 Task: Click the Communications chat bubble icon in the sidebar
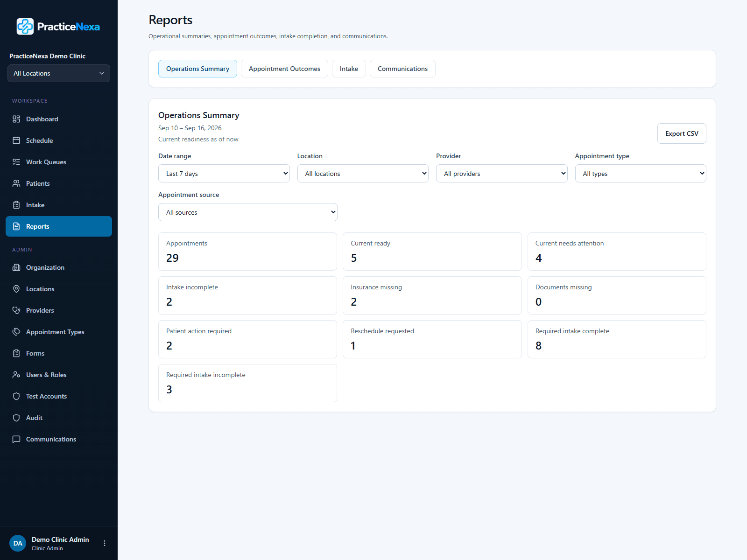pyautogui.click(x=16, y=439)
